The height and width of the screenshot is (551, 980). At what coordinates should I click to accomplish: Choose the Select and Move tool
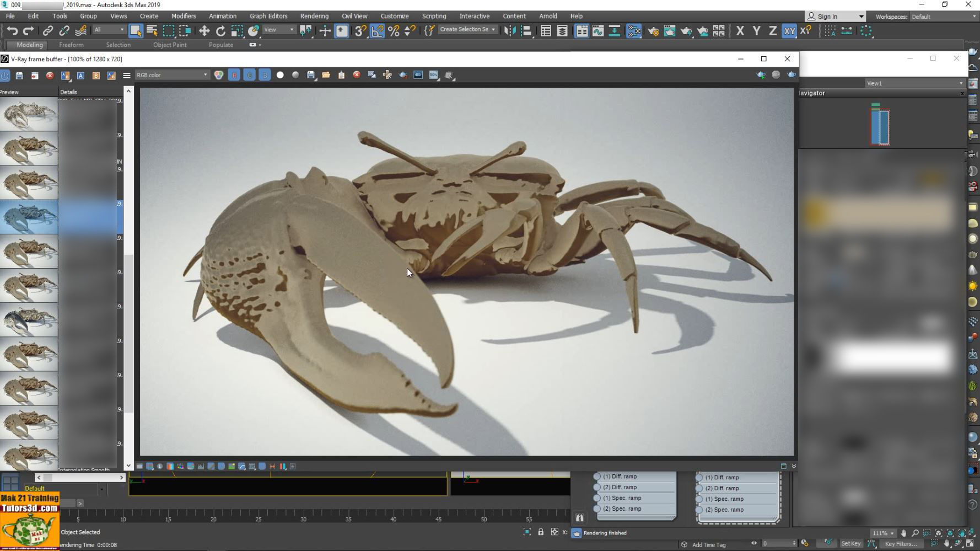pos(204,31)
